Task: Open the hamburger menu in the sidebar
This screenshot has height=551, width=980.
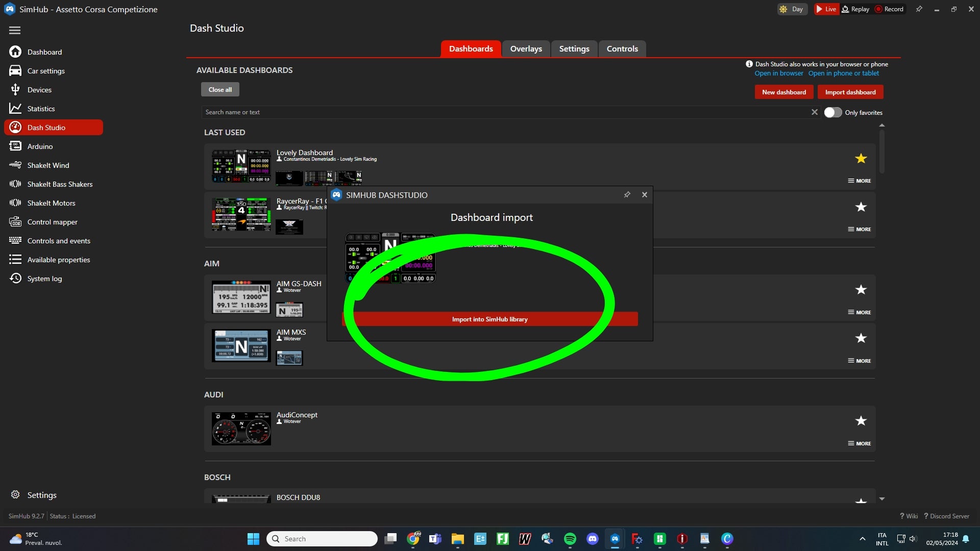Action: coord(15,31)
